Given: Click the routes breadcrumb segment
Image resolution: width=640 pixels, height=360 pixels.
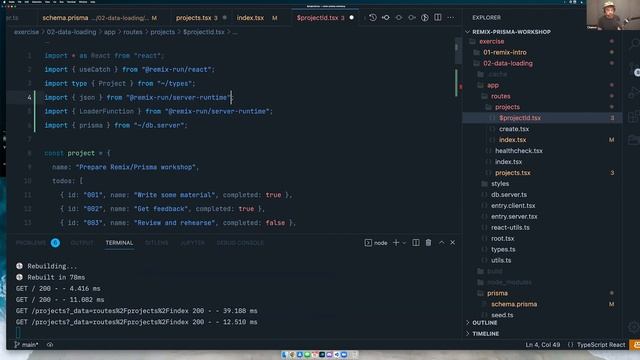Looking at the screenshot, I should coord(133,32).
